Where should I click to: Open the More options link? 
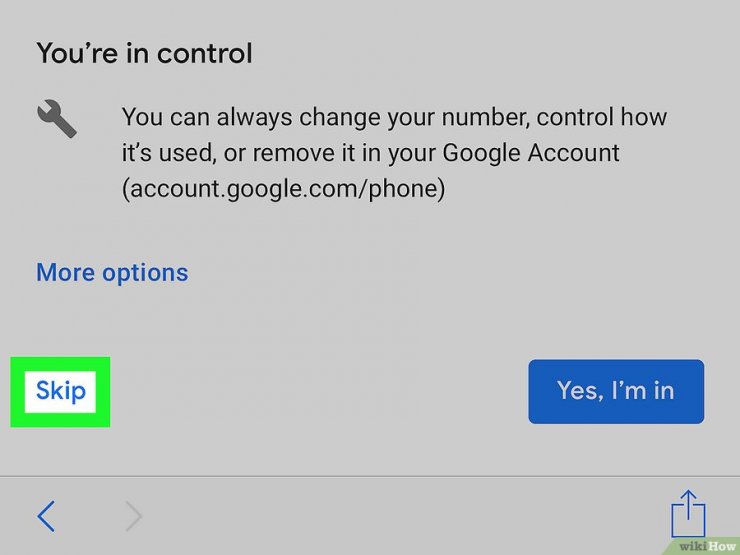[112, 273]
